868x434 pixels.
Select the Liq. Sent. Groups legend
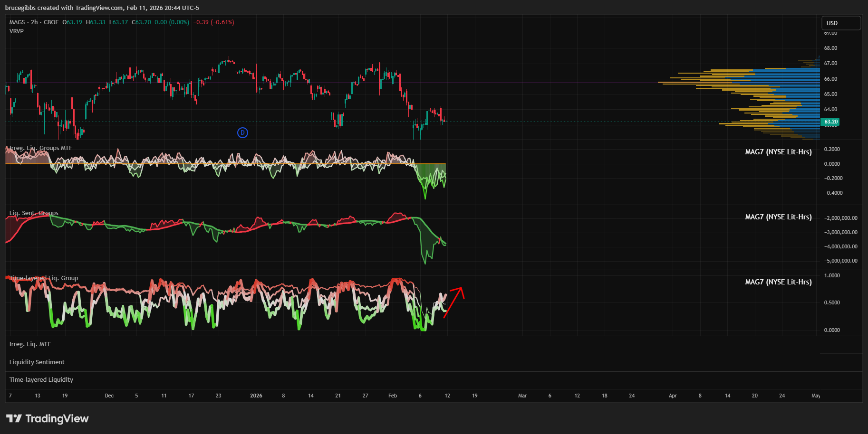click(34, 213)
